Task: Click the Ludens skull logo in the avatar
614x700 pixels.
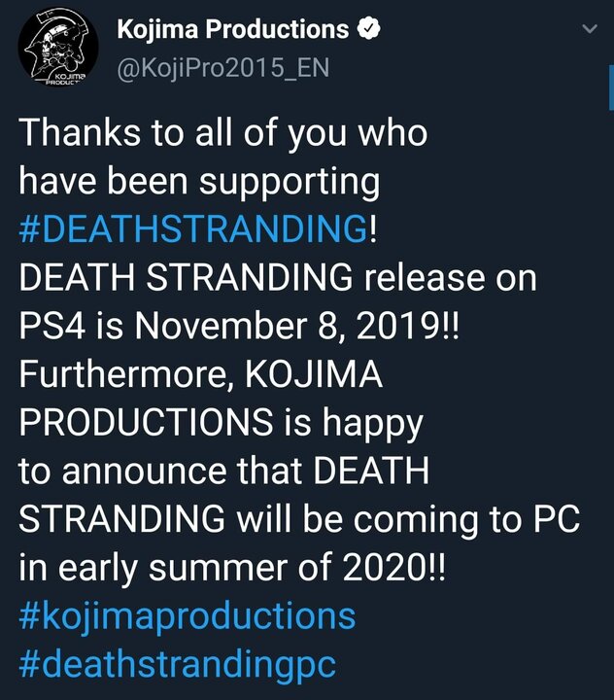Action: pyautogui.click(x=57, y=41)
